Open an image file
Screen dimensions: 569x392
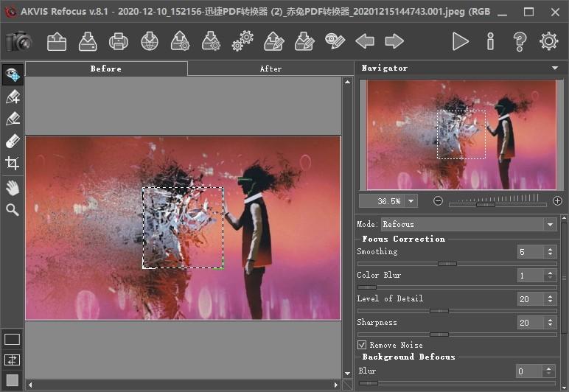tap(57, 41)
